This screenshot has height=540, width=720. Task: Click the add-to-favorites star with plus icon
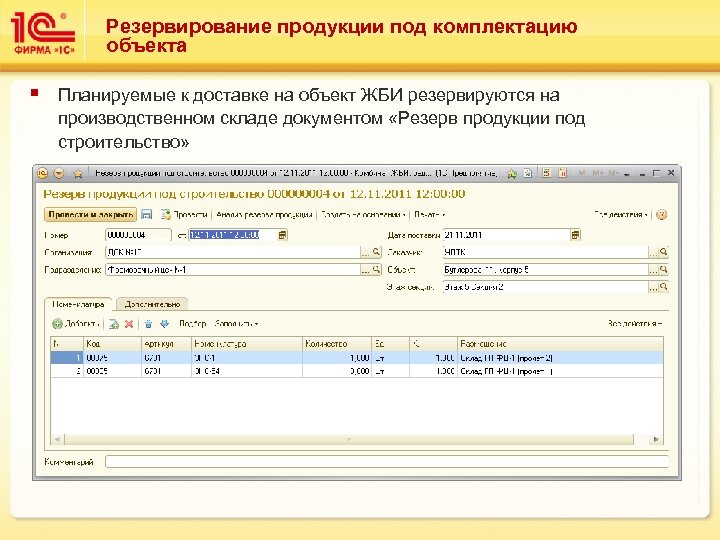point(512,173)
